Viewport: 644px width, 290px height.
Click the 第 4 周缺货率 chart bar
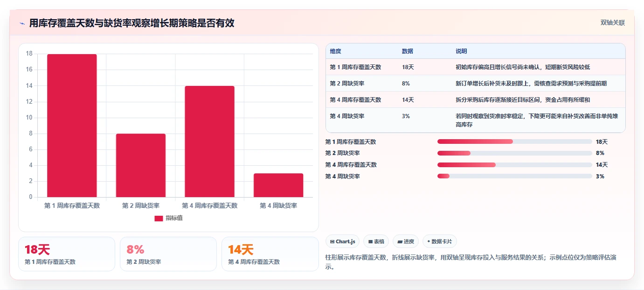[x=278, y=185]
